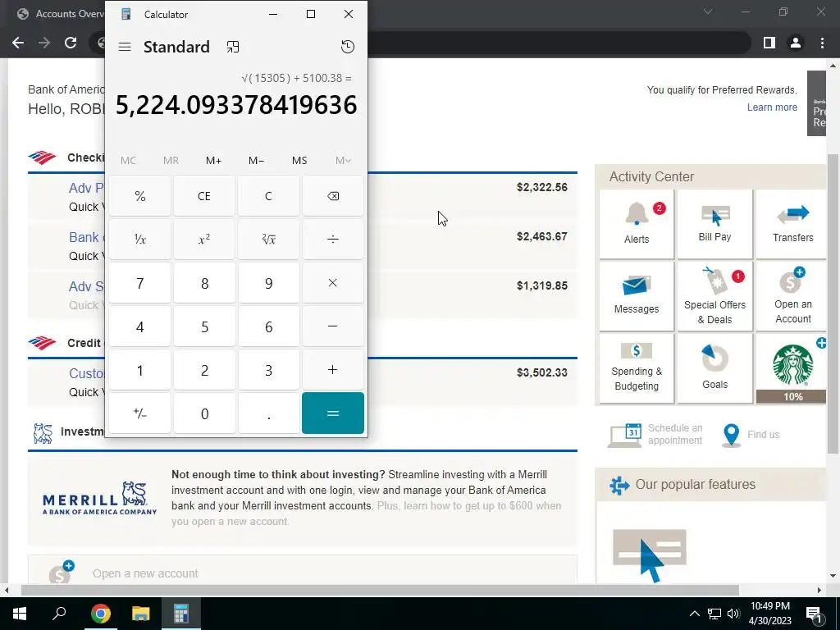840x630 pixels.
Task: Click the browser reload button
Action: coord(71,43)
